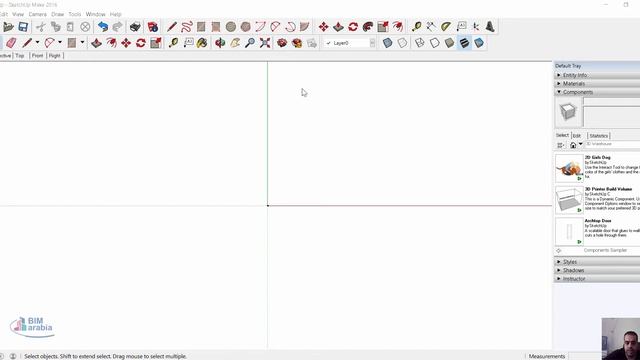Switch to Hidden Line face style
This screenshot has width=640, height=360.
(434, 43)
